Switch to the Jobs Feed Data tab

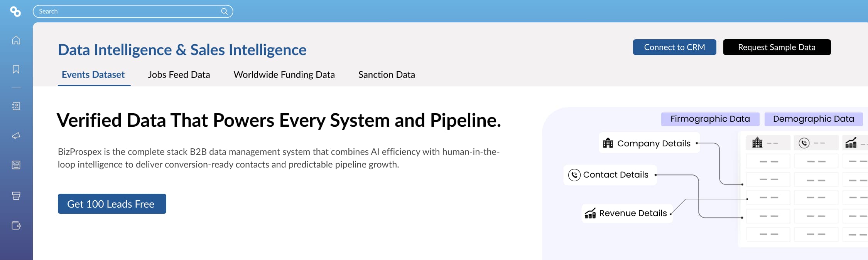point(179,74)
